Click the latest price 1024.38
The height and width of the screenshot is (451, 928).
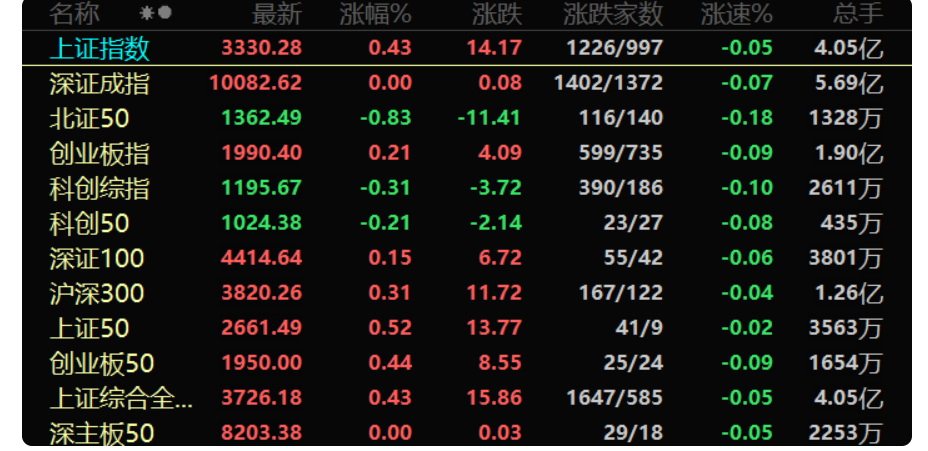pyautogui.click(x=262, y=222)
